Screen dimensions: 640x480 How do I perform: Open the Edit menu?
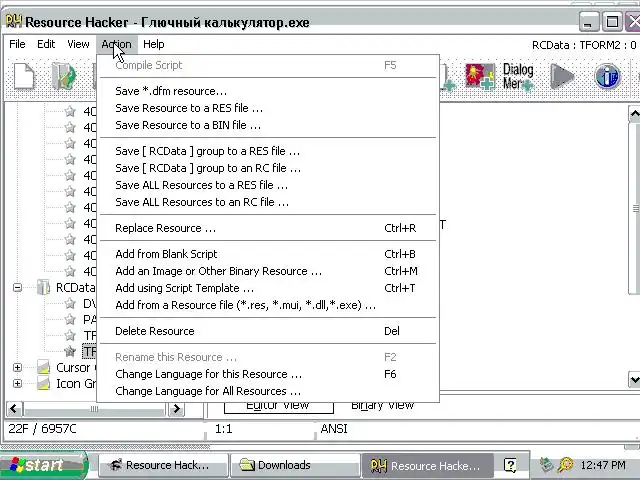click(46, 44)
